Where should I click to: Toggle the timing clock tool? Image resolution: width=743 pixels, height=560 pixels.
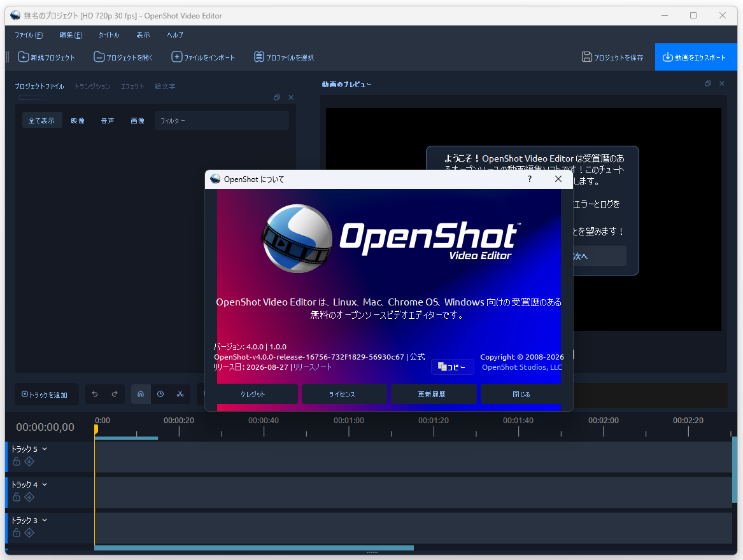(x=160, y=394)
